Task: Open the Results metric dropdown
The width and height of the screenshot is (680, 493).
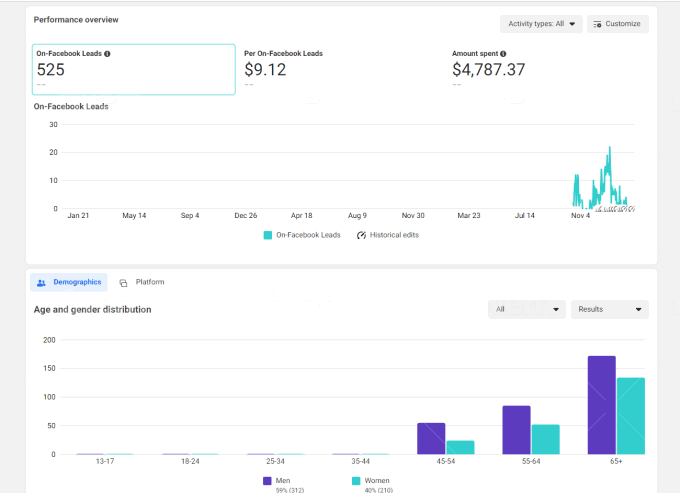Action: [x=609, y=310]
